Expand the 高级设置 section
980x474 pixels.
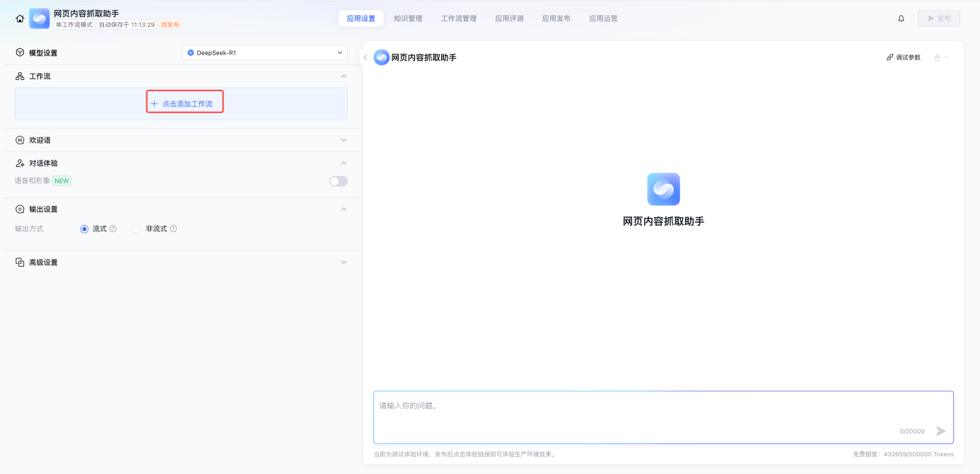[344, 262]
